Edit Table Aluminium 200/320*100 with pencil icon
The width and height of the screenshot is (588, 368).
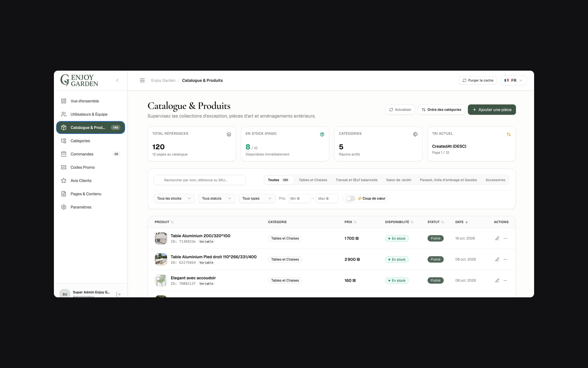(497, 238)
